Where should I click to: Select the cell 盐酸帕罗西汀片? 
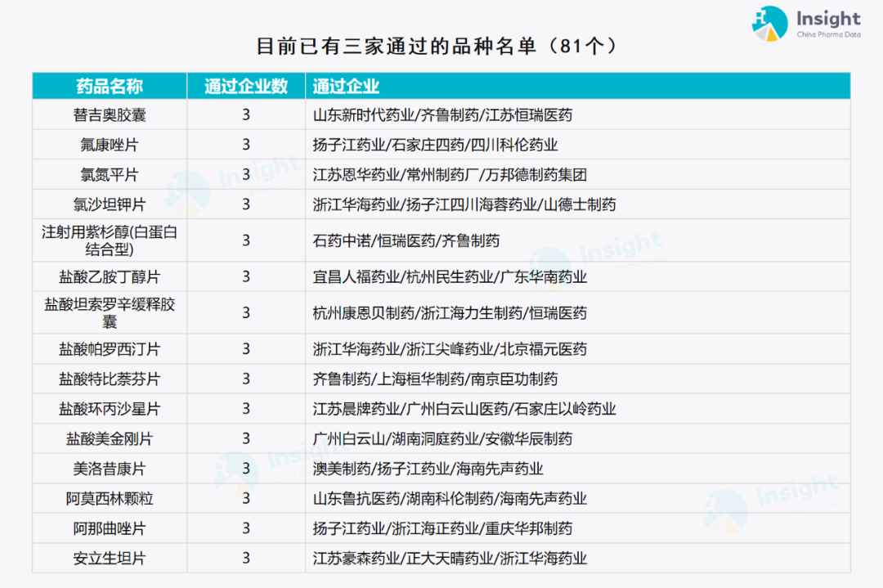[110, 349]
